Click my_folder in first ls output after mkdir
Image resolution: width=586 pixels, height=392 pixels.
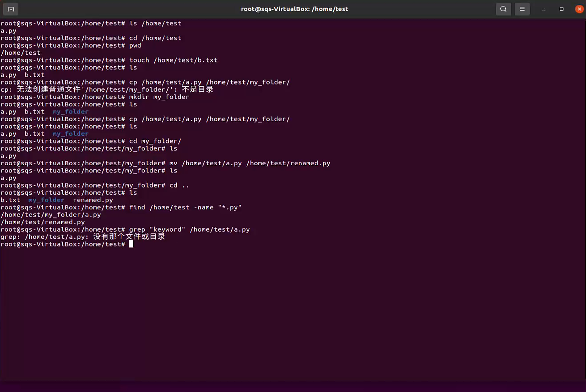point(70,112)
